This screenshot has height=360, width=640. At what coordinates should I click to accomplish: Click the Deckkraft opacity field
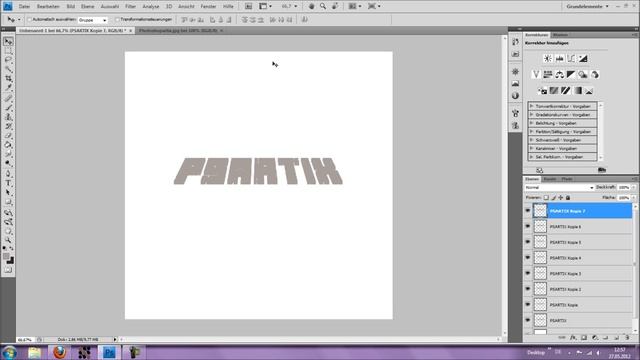pos(623,187)
